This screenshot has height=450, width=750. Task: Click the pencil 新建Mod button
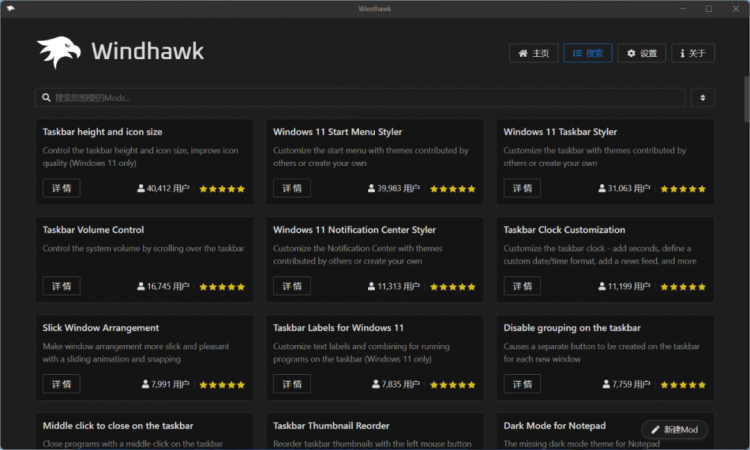tap(674, 429)
